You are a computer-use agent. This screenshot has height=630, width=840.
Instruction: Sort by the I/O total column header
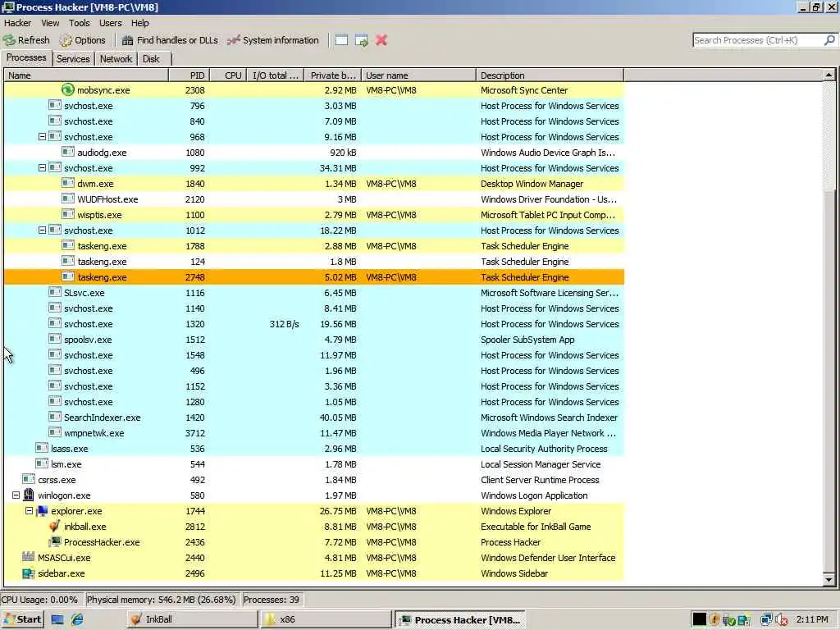point(276,75)
